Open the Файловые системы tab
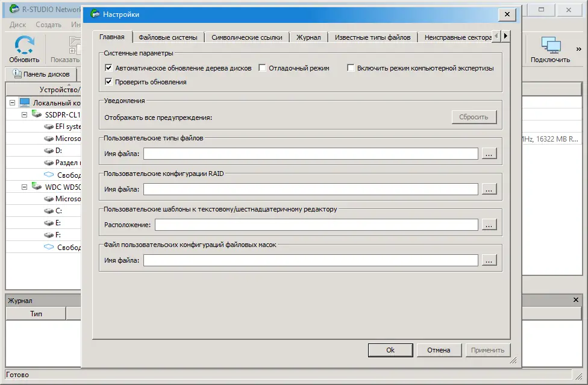The height and width of the screenshot is (385, 588). pyautogui.click(x=168, y=37)
